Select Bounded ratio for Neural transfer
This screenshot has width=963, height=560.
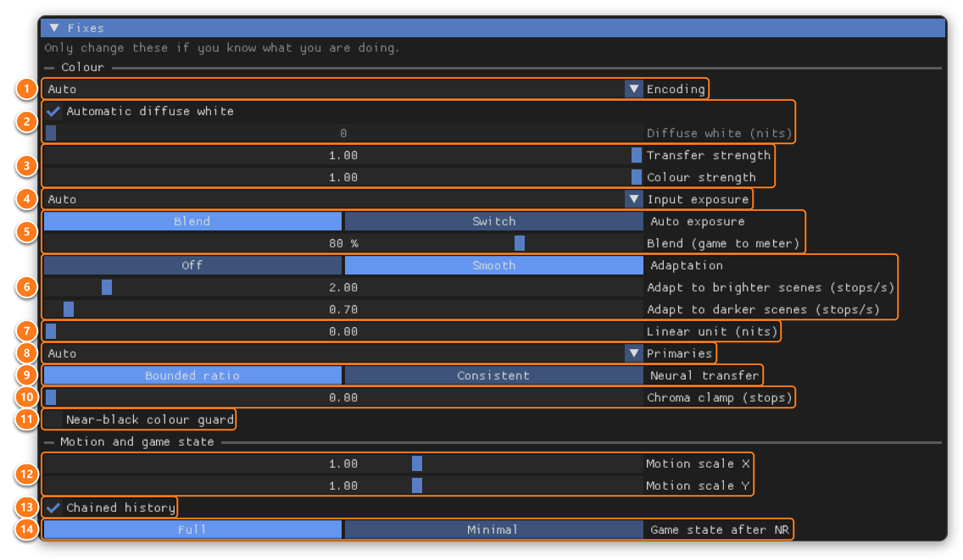click(x=192, y=375)
